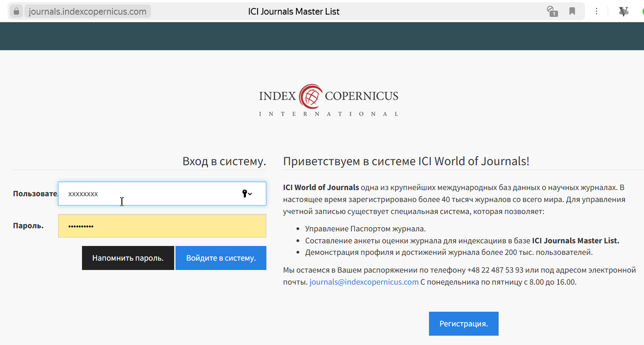Open the password key autofill dropdown
Viewport: 644px width, 345px height.
247,194
